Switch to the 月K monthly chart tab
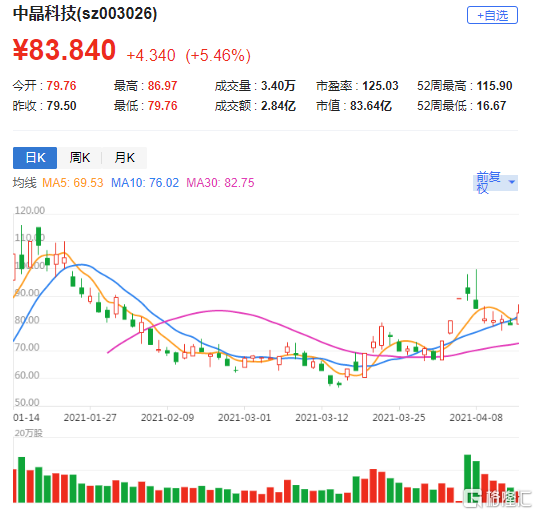This screenshot has width=538, height=515. click(124, 158)
